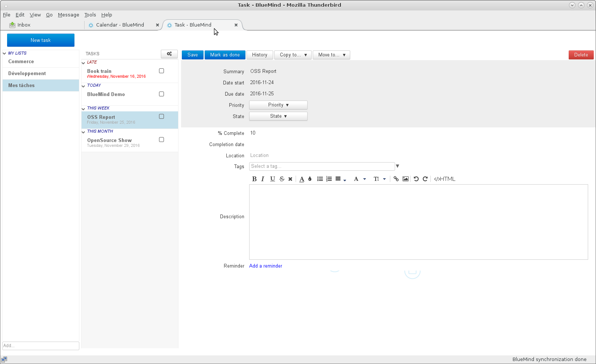Remove text formatting with the X icon
The image size is (596, 364).
point(290,179)
